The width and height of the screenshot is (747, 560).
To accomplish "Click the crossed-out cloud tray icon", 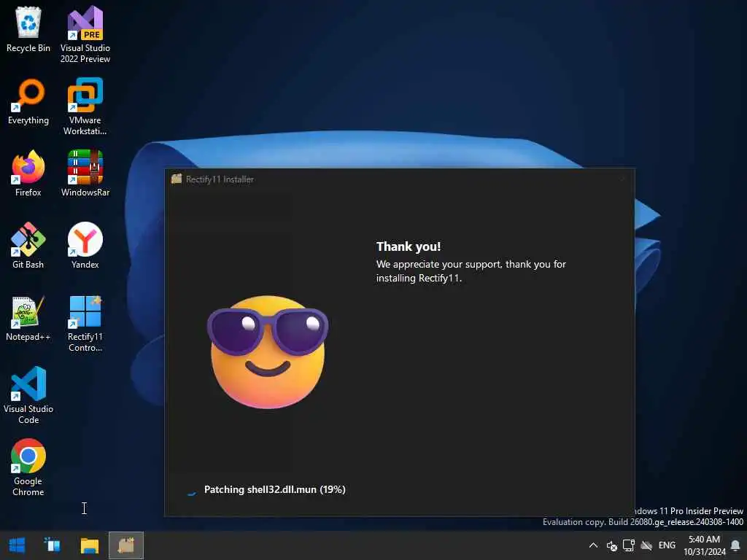I will [646, 545].
